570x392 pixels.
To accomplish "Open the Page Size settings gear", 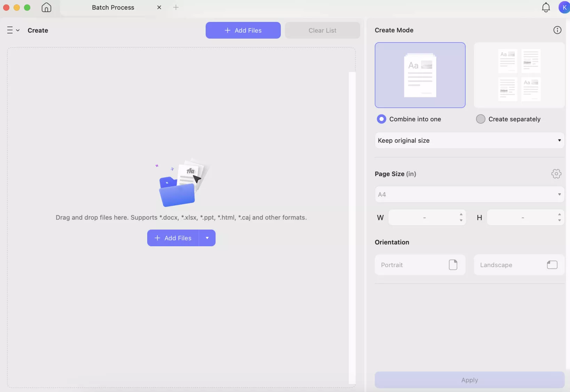I will point(556,174).
